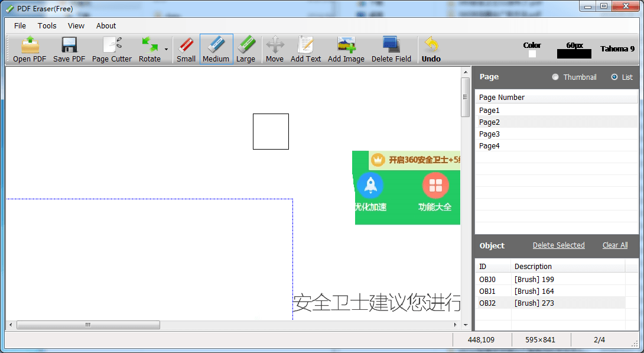Click the gold crown icon in the document

click(378, 160)
